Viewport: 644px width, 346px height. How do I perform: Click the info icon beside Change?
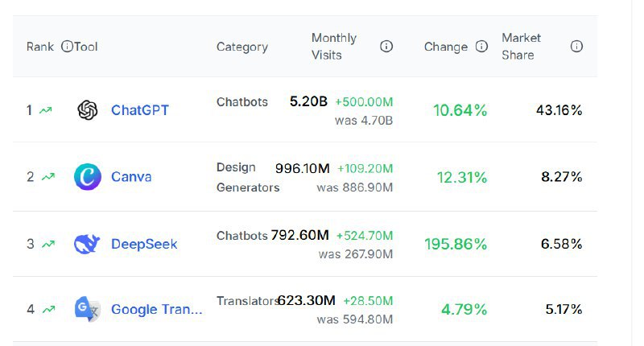[481, 47]
